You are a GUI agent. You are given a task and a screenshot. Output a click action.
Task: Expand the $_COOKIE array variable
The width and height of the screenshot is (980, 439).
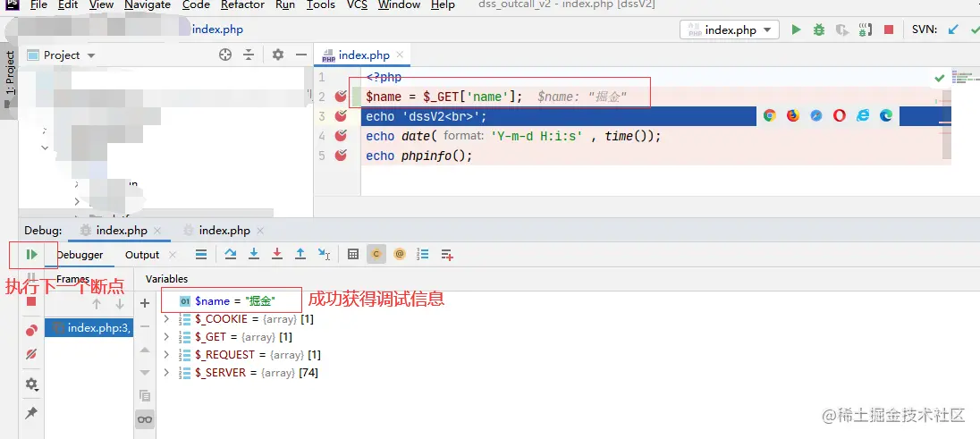[166, 319]
